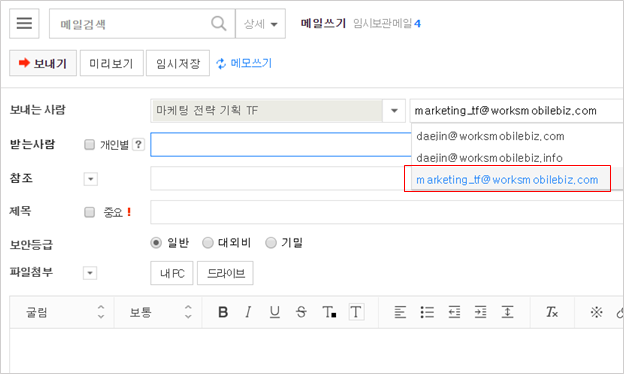
Task: Attach a file from 드라이브
Action: [x=225, y=273]
